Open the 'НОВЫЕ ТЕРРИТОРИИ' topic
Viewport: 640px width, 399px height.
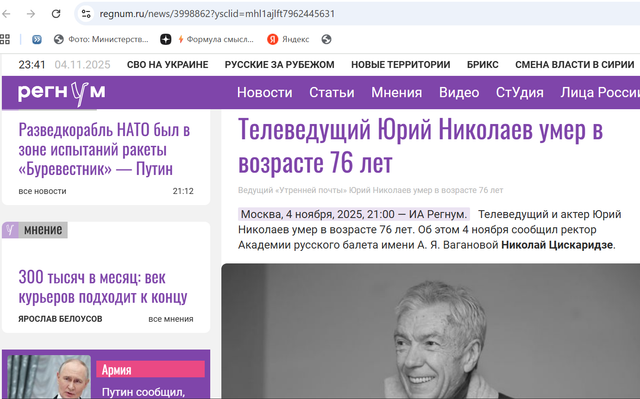coord(400,65)
